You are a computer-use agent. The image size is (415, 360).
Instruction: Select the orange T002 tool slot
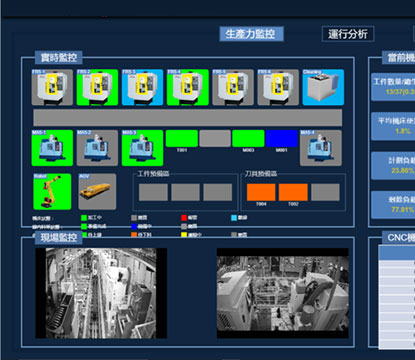pyautogui.click(x=293, y=192)
